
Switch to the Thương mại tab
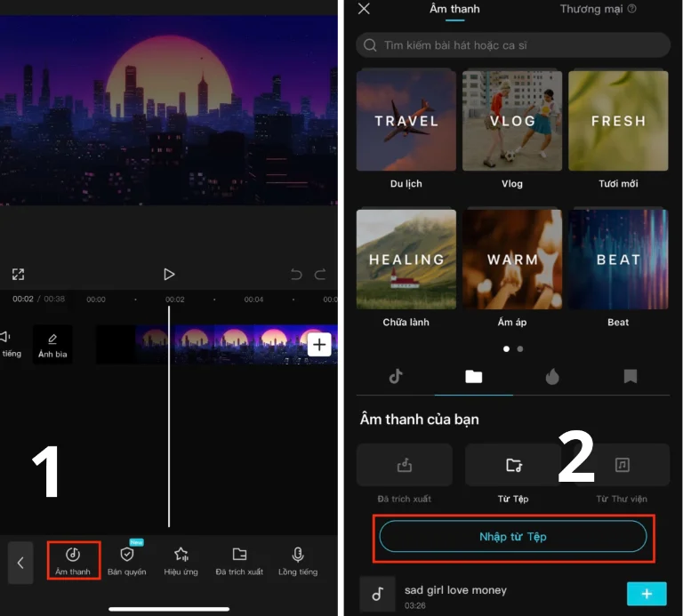click(591, 9)
